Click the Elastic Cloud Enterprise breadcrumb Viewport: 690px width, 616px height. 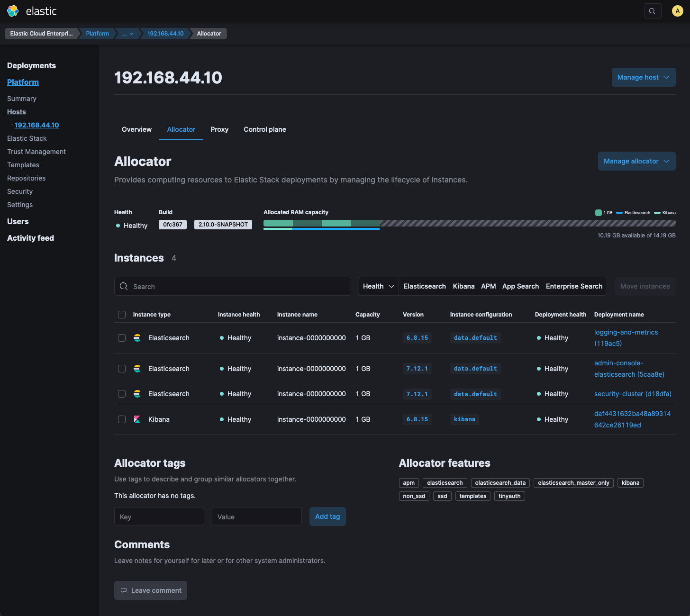coord(42,34)
